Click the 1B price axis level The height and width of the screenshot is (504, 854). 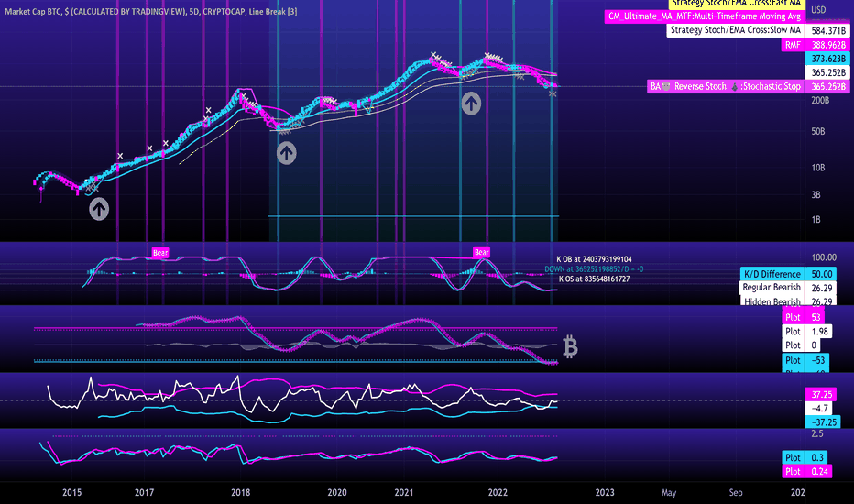point(816,220)
